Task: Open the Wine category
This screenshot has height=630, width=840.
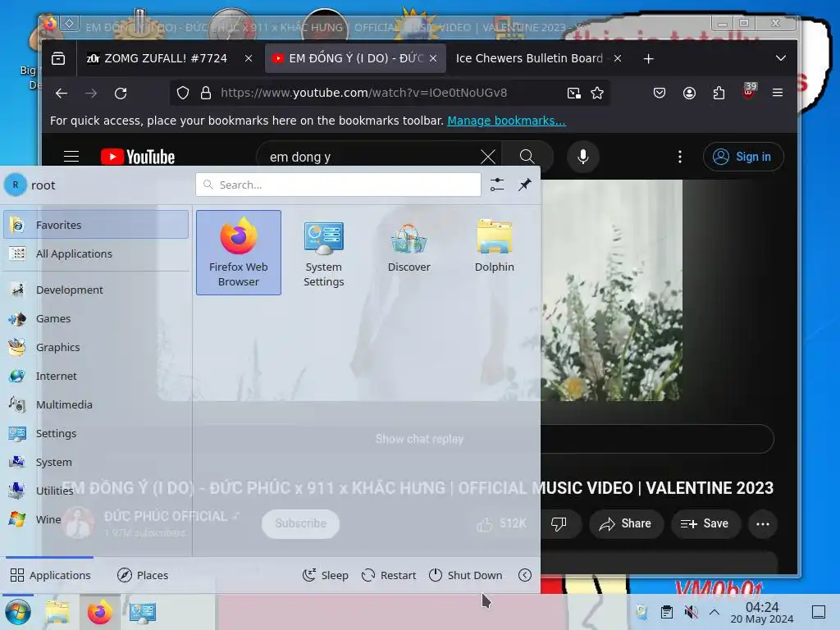Action: click(96, 519)
